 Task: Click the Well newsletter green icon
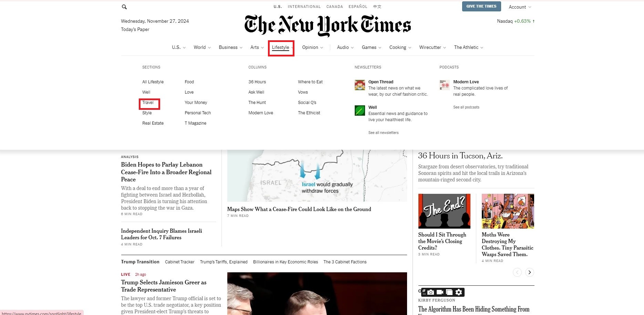tap(360, 111)
